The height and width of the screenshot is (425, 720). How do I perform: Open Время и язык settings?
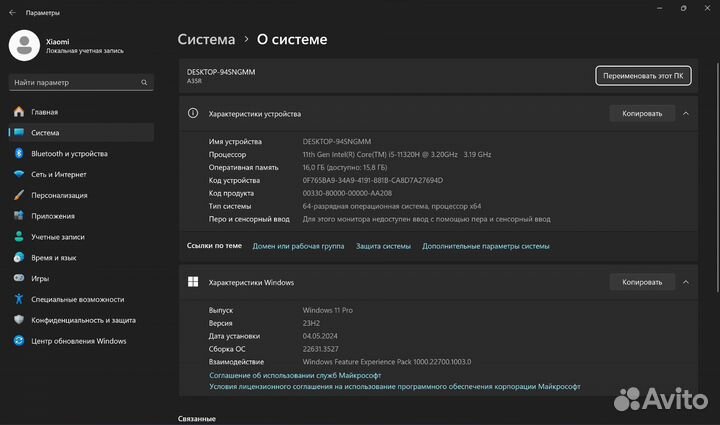tap(81, 257)
